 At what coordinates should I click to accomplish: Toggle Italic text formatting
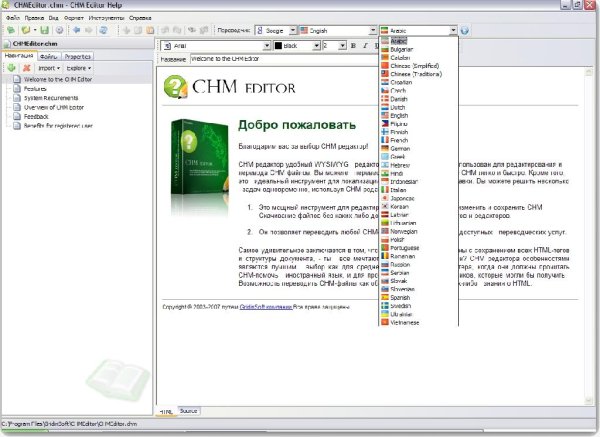tap(365, 46)
